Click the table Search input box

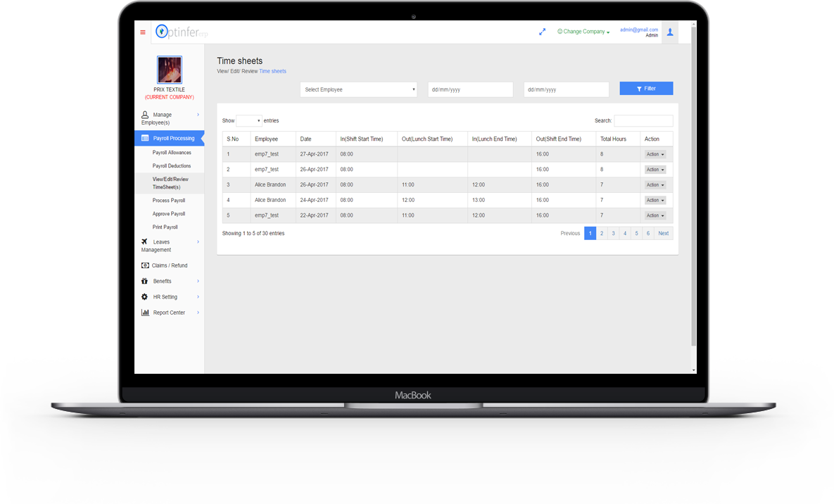click(x=643, y=121)
